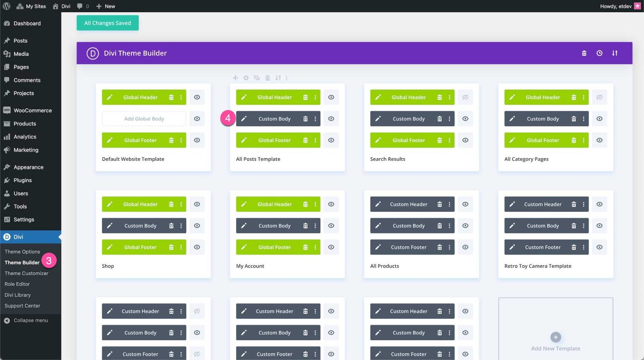Toggle Global Header visibility in Search Results
This screenshot has height=360, width=644.
click(465, 97)
